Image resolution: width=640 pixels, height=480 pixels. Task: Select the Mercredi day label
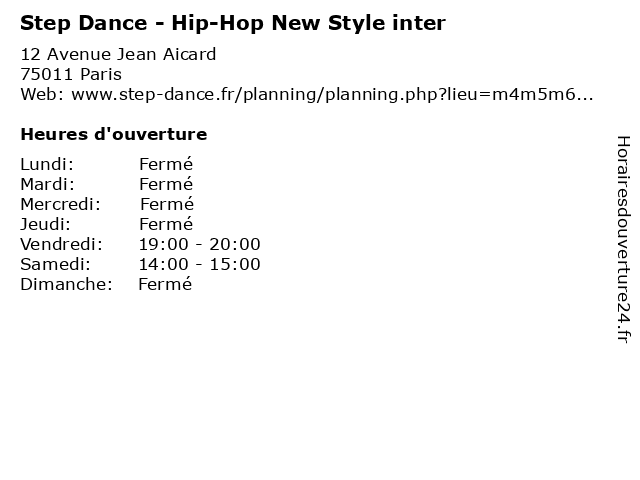(x=60, y=204)
